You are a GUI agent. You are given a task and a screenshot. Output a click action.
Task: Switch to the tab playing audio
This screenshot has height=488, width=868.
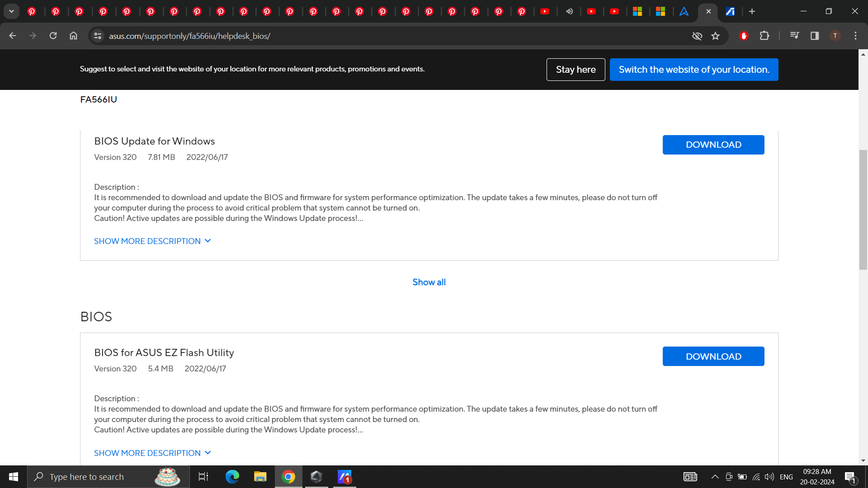coord(569,11)
